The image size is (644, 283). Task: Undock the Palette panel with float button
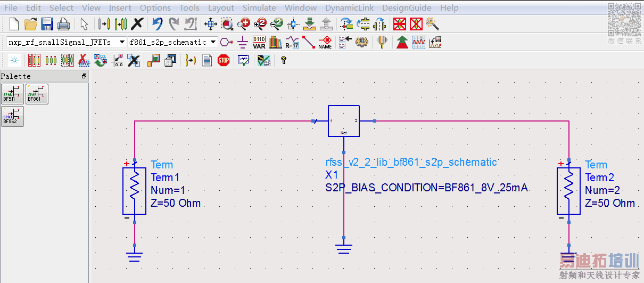pyautogui.click(x=84, y=76)
